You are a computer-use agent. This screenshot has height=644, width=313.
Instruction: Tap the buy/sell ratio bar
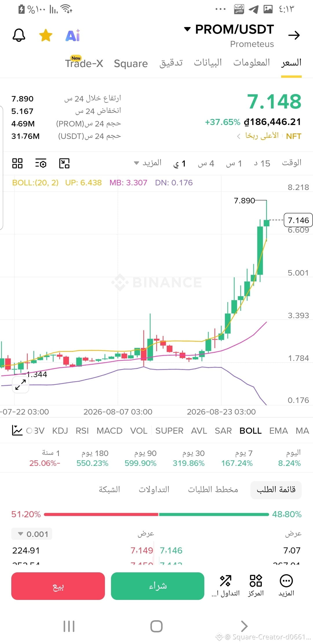[x=156, y=514]
